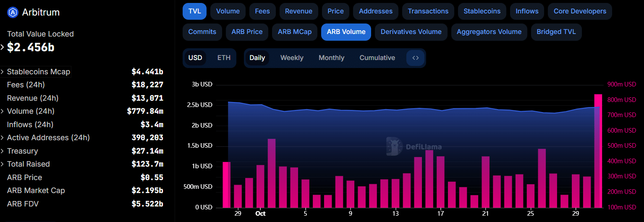This screenshot has width=644, height=222.
Task: Expand the Total Raised row
Action: click(x=2, y=164)
